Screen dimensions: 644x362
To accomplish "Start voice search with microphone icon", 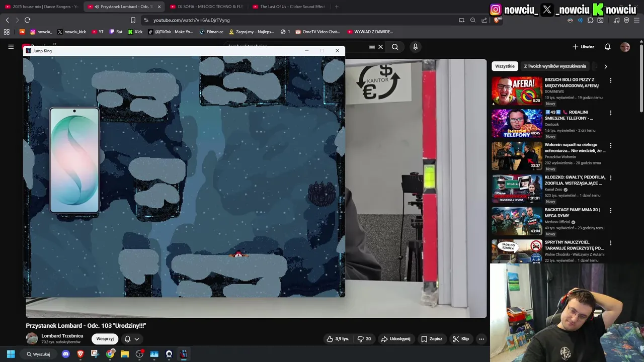I will pyautogui.click(x=415, y=47).
